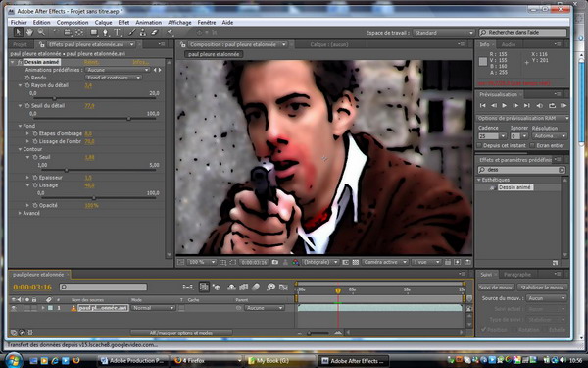Take a snapshot with the camera icon
The height and width of the screenshot is (368, 588).
pyautogui.click(x=275, y=262)
